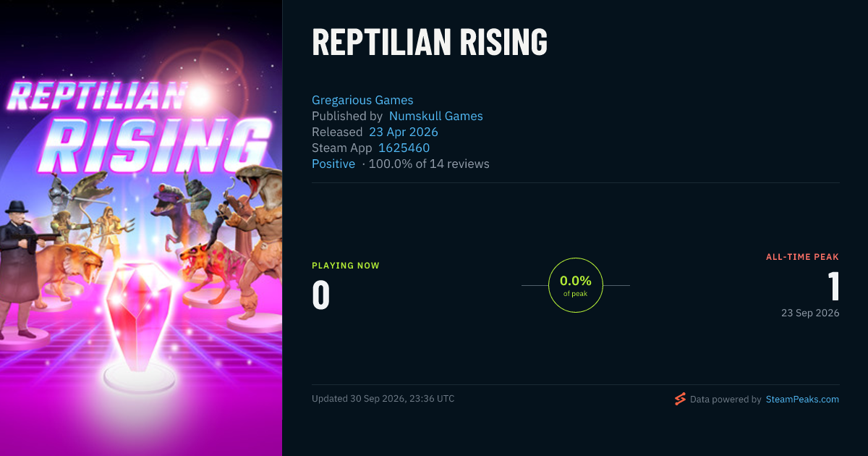Click the 23 Sep 2026 peak date

point(810,313)
